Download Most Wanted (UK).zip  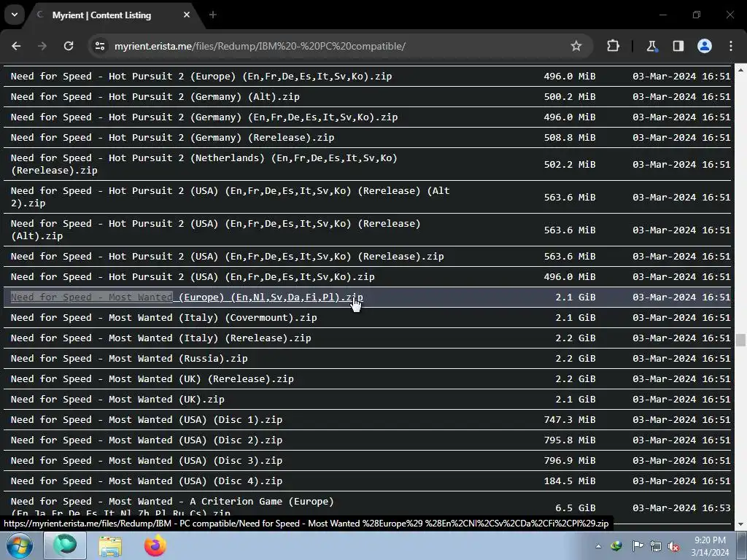(x=117, y=400)
